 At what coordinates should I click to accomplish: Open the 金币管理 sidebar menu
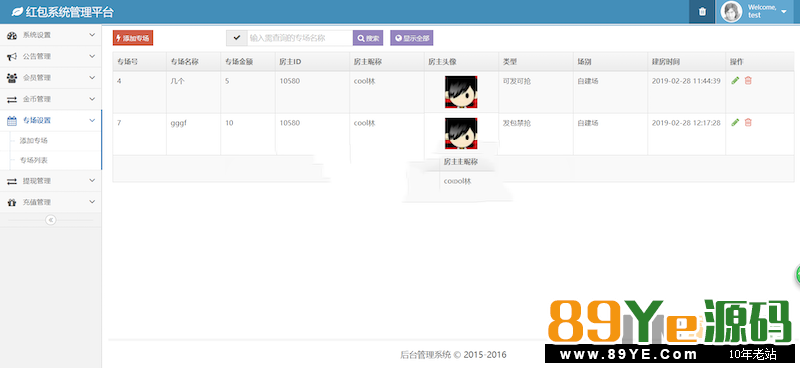[x=51, y=99]
